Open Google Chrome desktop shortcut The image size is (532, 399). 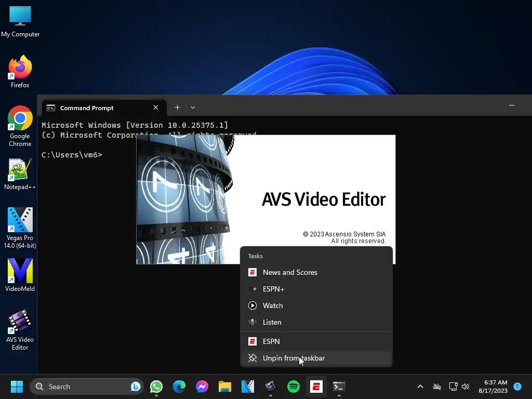[20, 126]
